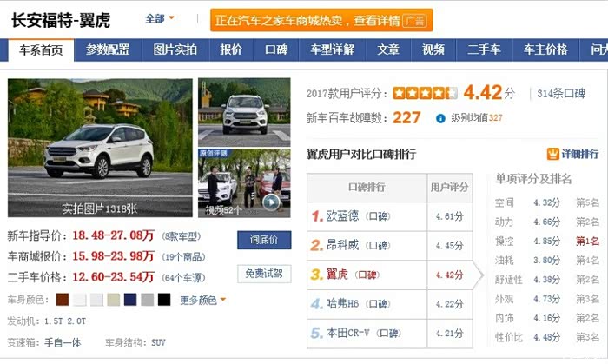Click the 64个车源 link
This screenshot has width=608, height=364.
pos(184,278)
